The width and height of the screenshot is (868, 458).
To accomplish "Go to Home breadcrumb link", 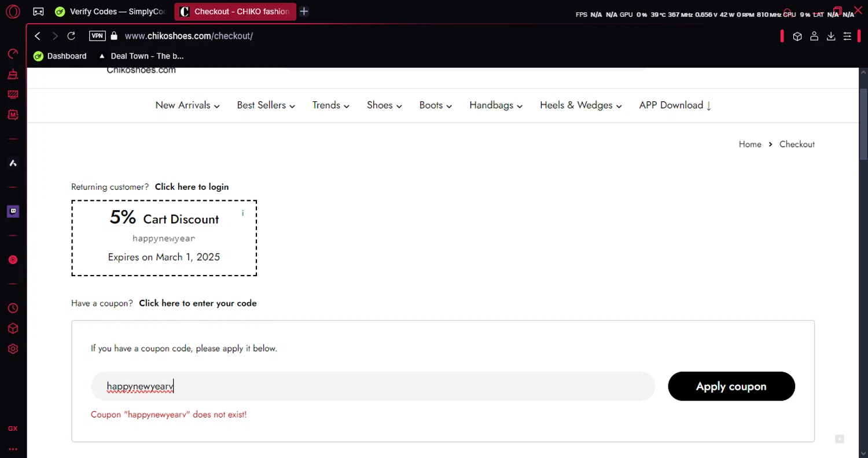I will click(750, 144).
